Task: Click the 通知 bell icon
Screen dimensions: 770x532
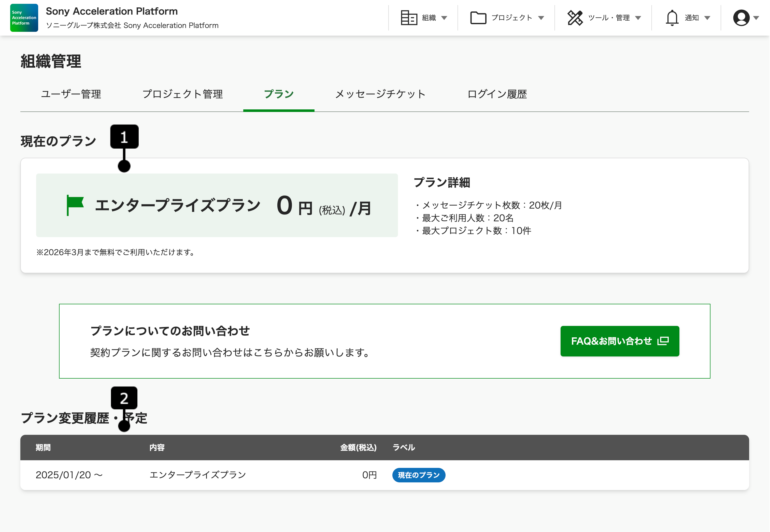Action: 672,18
